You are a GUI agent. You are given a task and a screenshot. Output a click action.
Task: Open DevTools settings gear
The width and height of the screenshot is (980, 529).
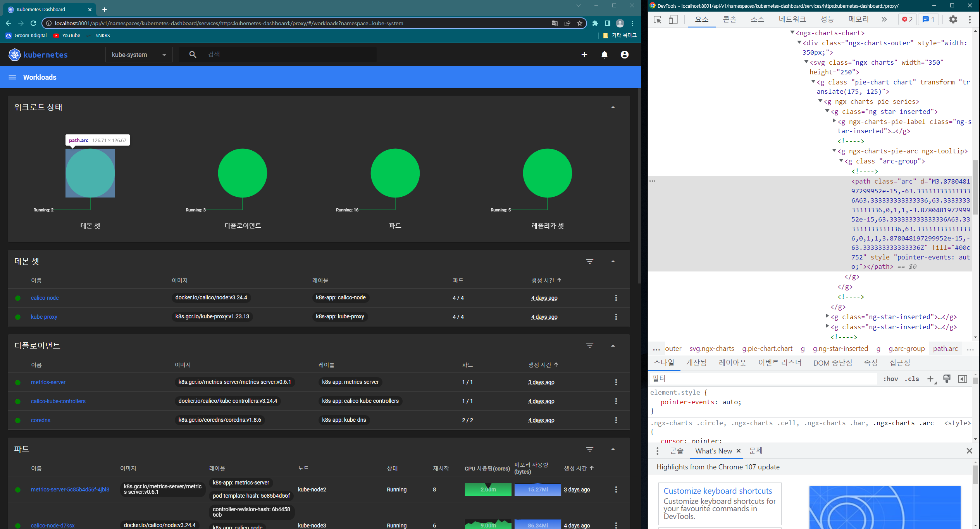tap(953, 19)
